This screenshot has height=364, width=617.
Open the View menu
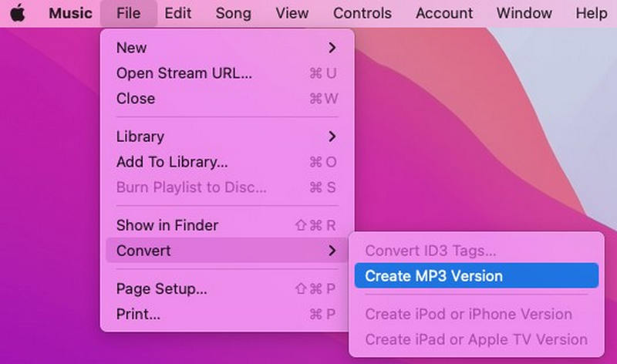pos(292,13)
